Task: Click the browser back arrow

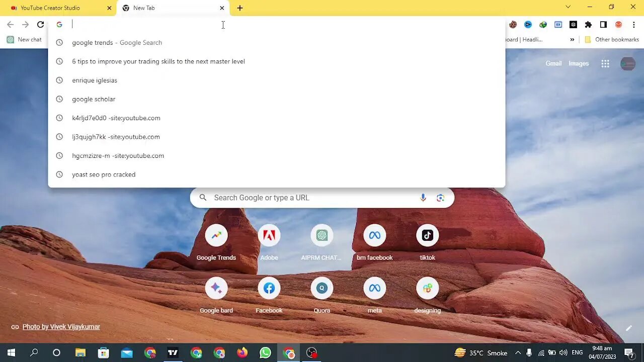Action: 10,24
